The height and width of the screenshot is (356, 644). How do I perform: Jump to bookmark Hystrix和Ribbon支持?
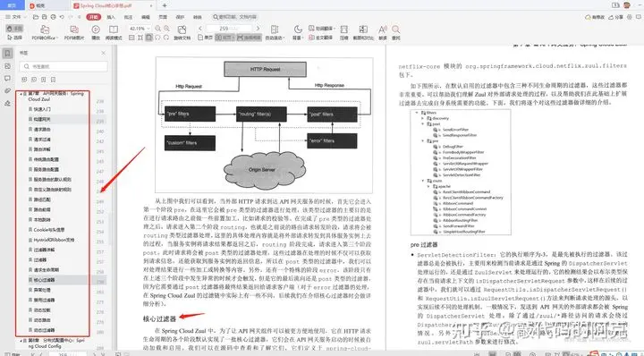click(54, 240)
